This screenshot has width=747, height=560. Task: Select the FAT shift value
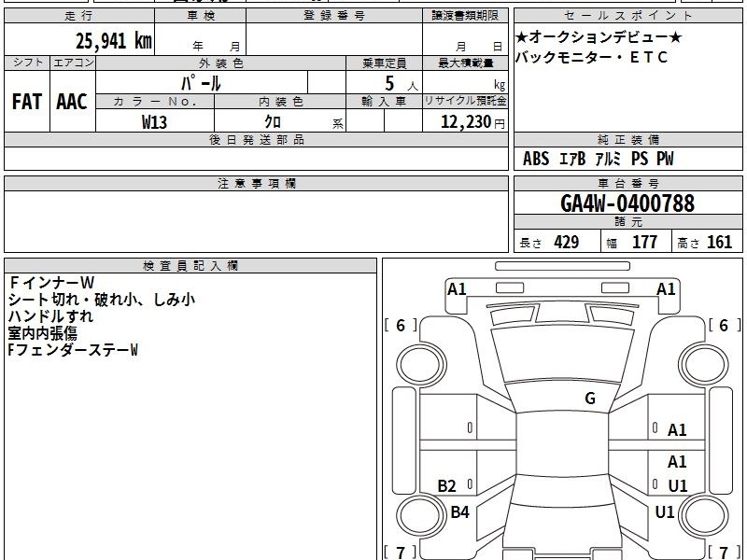tap(27, 102)
